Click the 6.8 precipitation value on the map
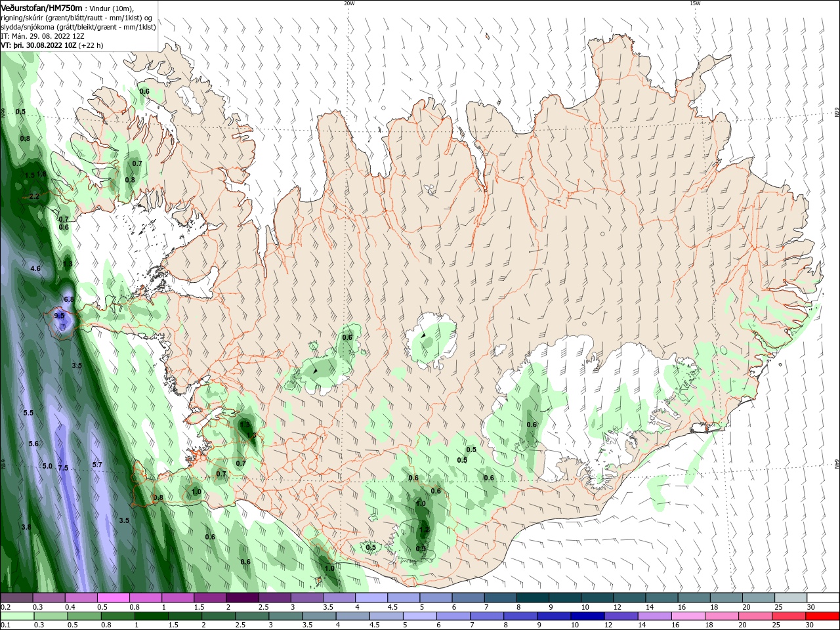Image resolution: width=840 pixels, height=630 pixels. coord(69,299)
